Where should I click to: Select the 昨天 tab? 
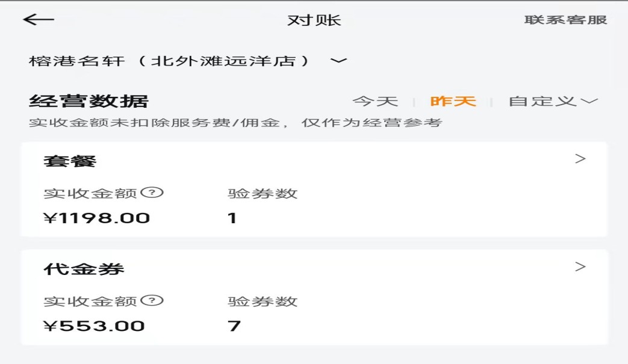tap(453, 101)
